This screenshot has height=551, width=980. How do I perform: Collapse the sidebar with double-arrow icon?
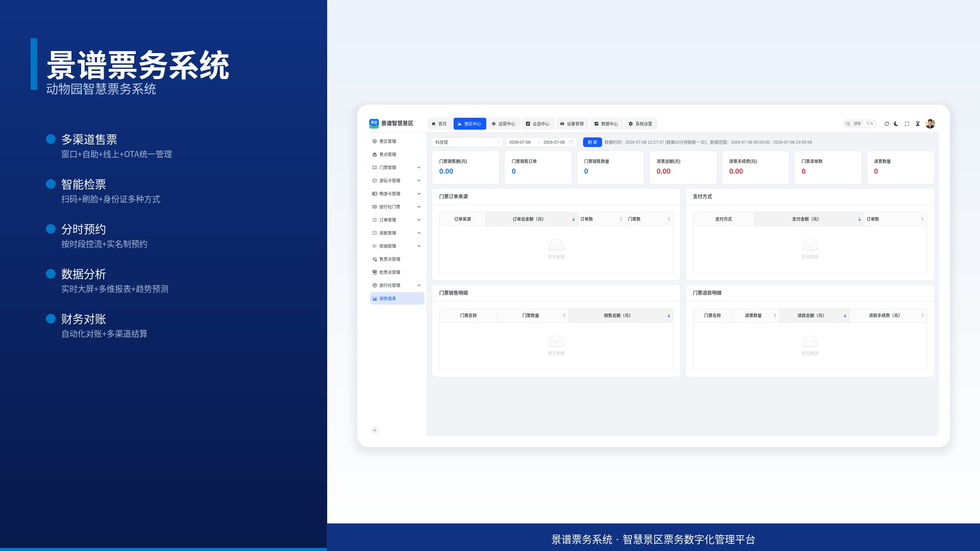click(375, 430)
